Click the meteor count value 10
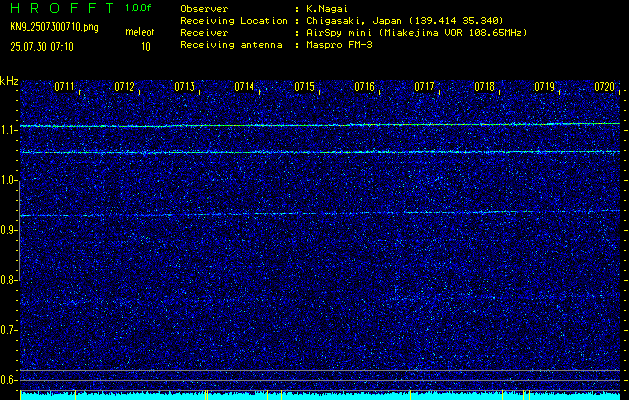629x400 pixels. (x=146, y=47)
